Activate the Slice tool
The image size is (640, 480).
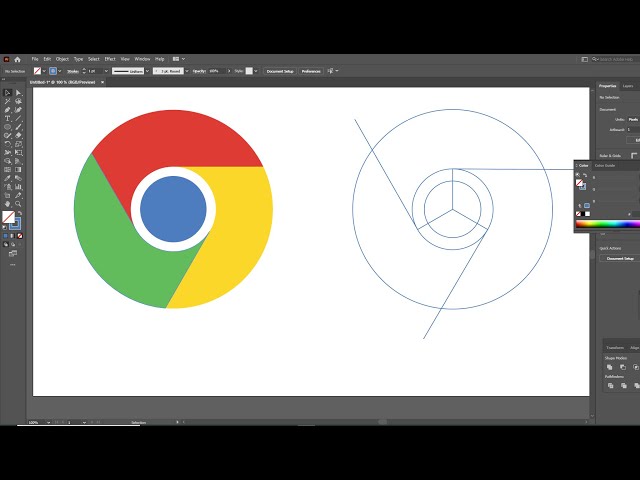coord(18,196)
